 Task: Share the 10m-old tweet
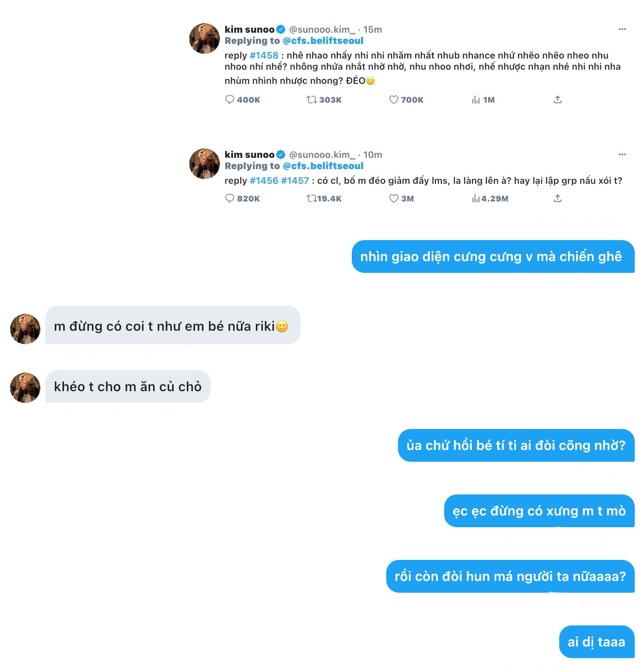click(558, 198)
